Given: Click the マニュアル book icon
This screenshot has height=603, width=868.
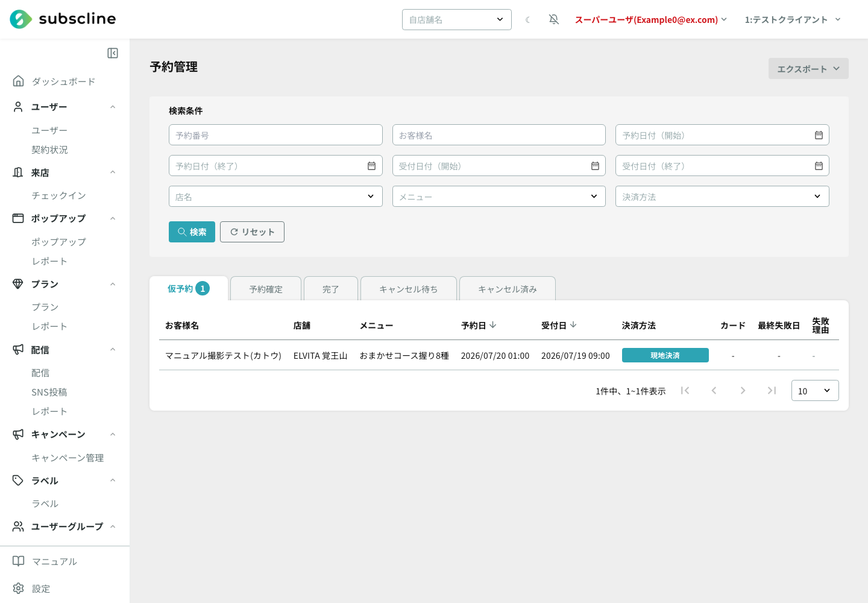Looking at the screenshot, I should tap(19, 561).
